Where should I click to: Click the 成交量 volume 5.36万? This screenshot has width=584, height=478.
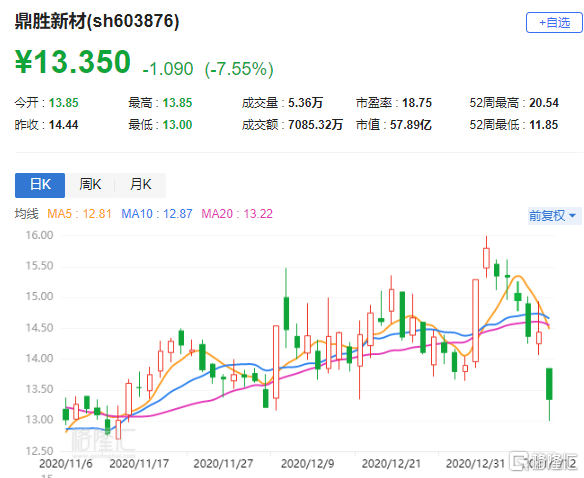[x=305, y=103]
